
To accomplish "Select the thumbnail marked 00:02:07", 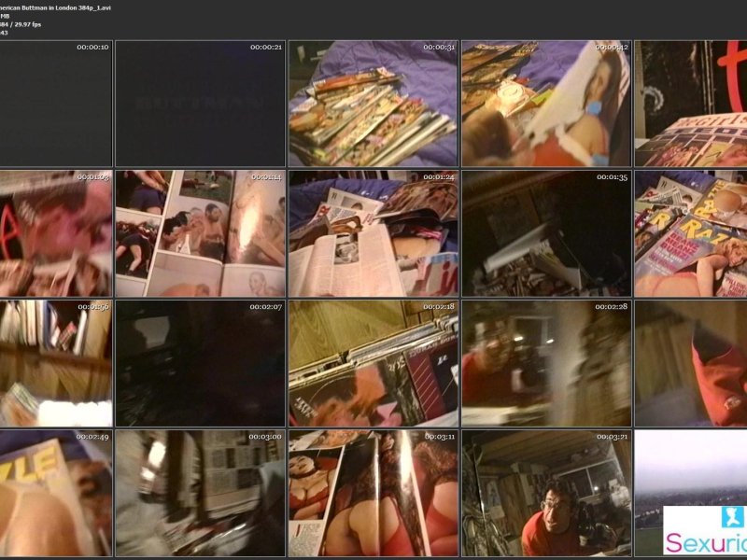I will 200,363.
